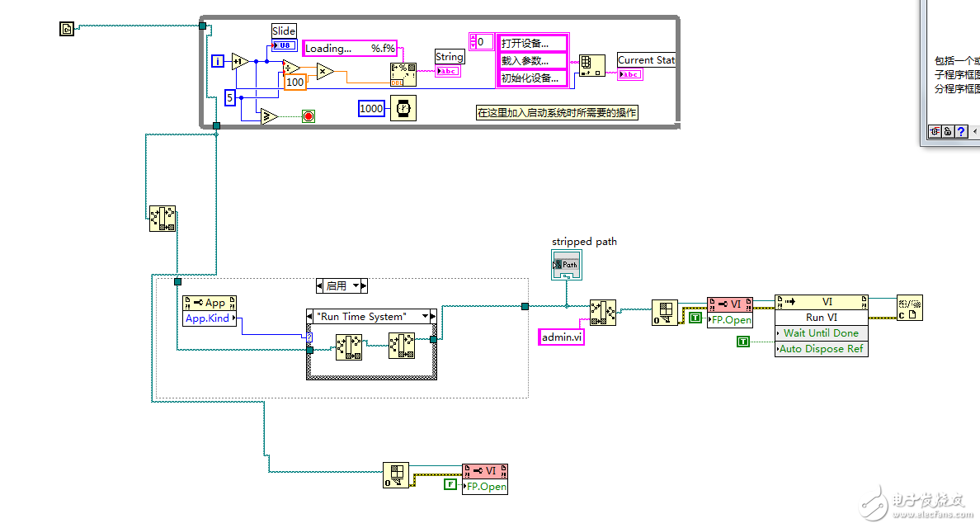Image resolution: width=980 pixels, height=528 pixels.
Task: Select the Wait Until Done parameter row
Action: coord(822,333)
